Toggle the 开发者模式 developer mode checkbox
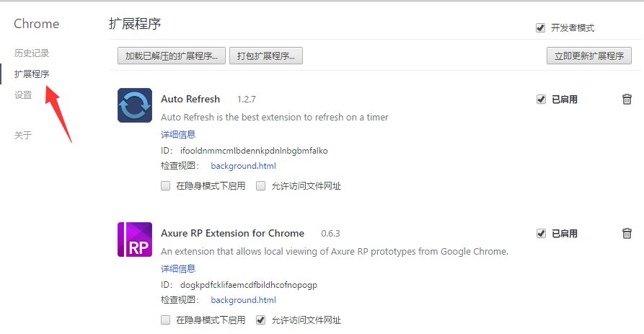This screenshot has height=334, width=644. click(x=540, y=28)
